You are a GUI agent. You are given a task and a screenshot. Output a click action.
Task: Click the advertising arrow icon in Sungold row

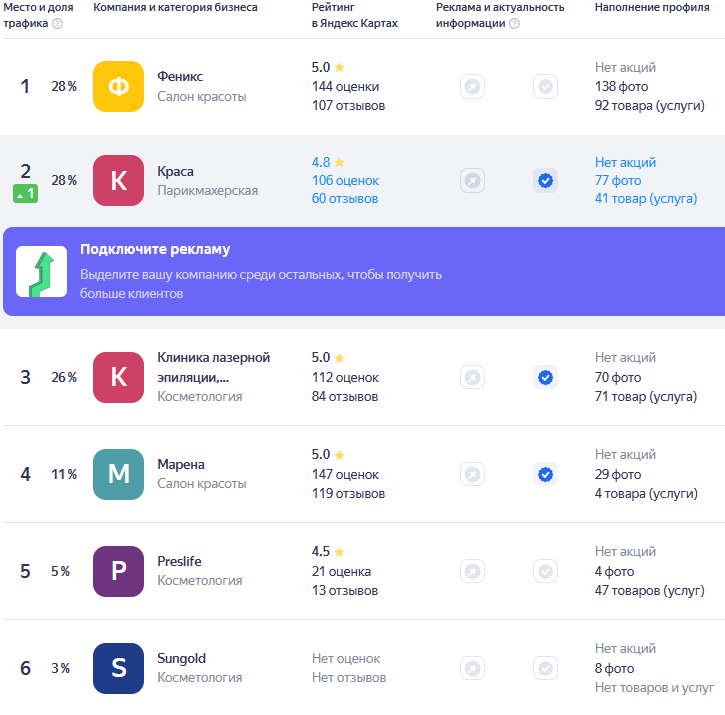click(x=473, y=668)
